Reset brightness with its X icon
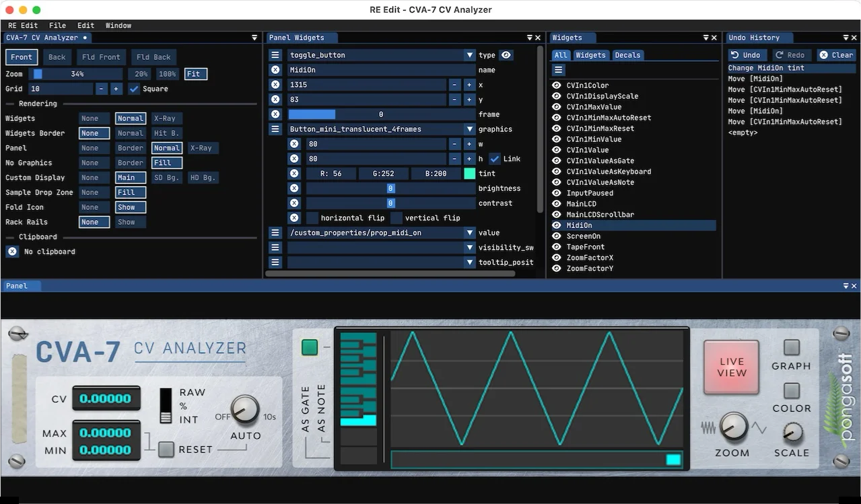The image size is (861, 504). tap(294, 188)
